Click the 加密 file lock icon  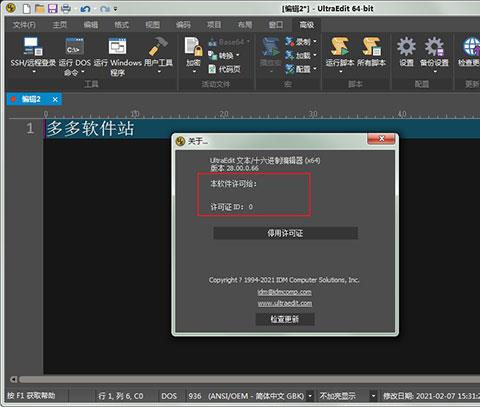(x=194, y=46)
